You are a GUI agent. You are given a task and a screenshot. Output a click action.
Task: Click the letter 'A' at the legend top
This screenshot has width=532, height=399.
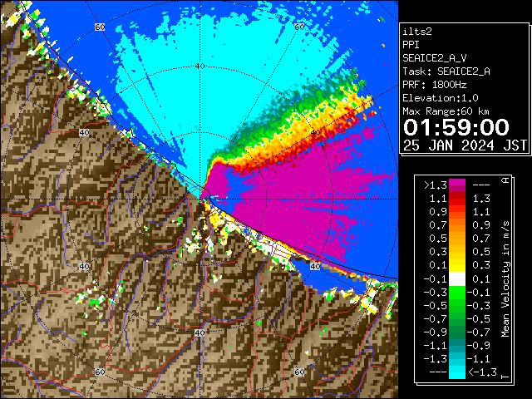click(x=505, y=180)
